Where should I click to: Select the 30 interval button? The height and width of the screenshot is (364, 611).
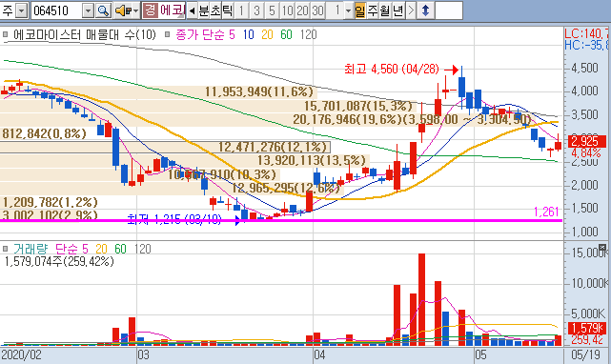coord(317,10)
